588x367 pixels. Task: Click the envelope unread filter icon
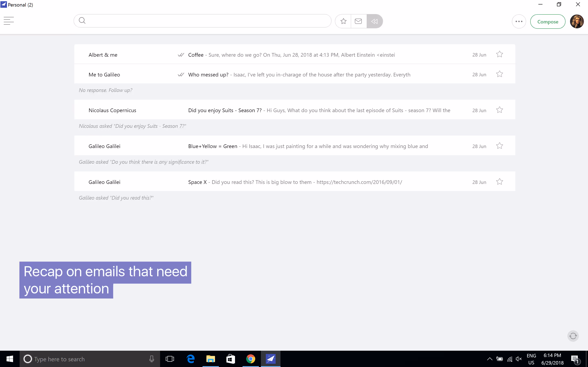[x=358, y=21]
